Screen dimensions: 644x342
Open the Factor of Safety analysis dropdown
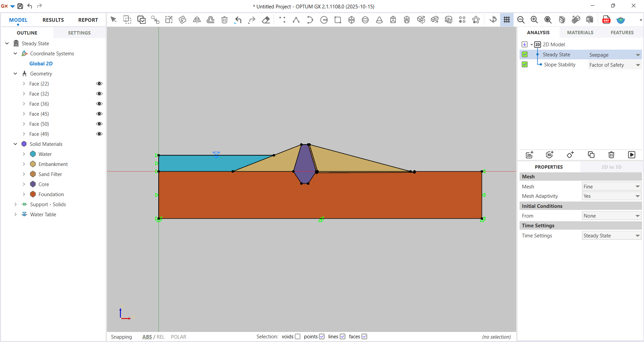pyautogui.click(x=614, y=65)
